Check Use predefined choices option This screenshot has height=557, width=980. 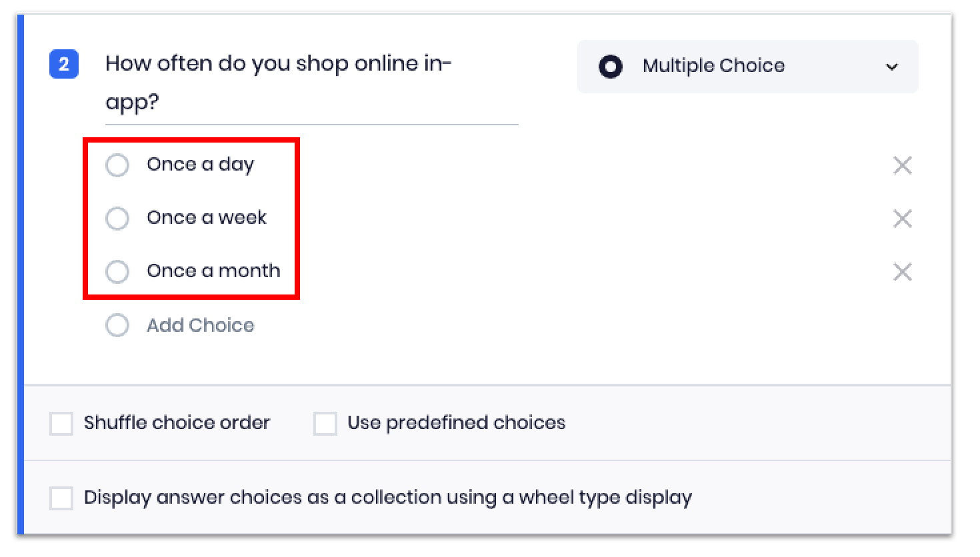[x=325, y=424]
